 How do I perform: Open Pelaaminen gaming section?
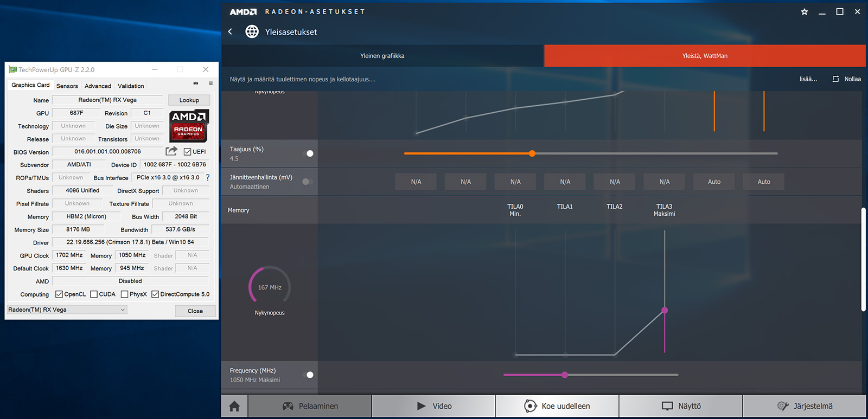pyautogui.click(x=310, y=406)
